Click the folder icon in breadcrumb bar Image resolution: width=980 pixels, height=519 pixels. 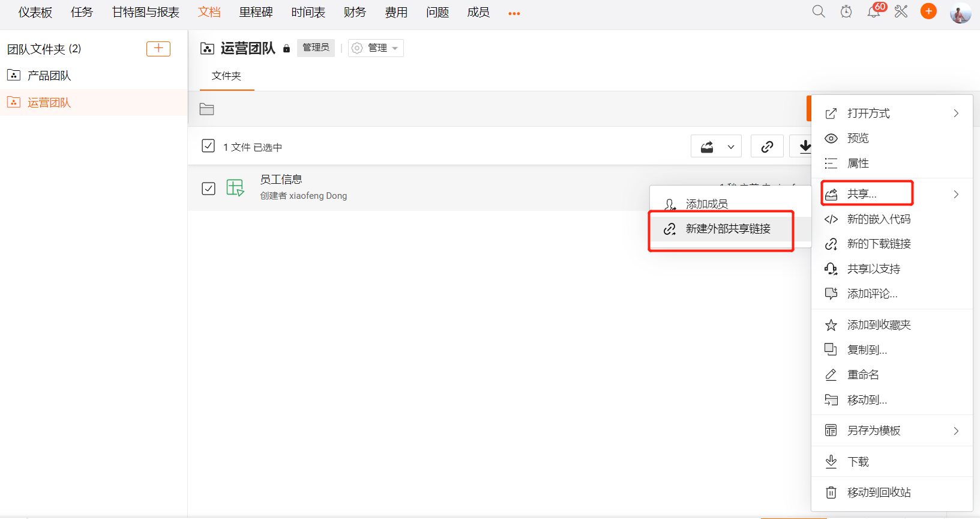tap(207, 109)
